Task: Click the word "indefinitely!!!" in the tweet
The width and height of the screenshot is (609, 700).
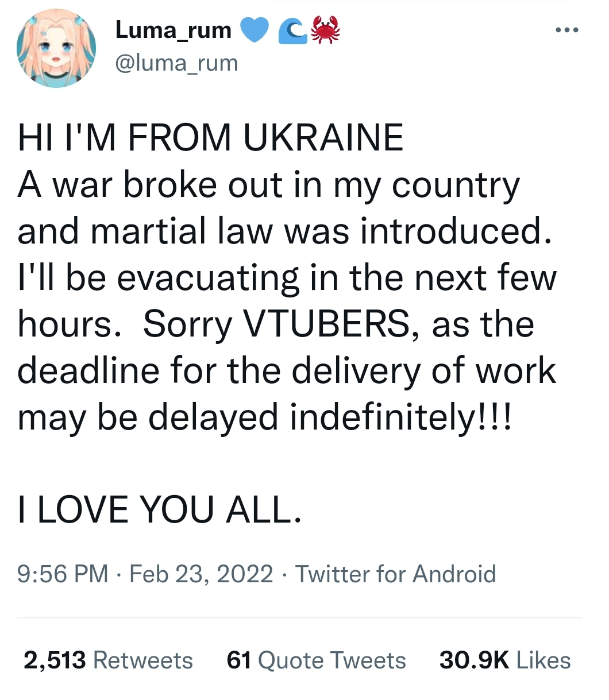Action: coord(399,416)
